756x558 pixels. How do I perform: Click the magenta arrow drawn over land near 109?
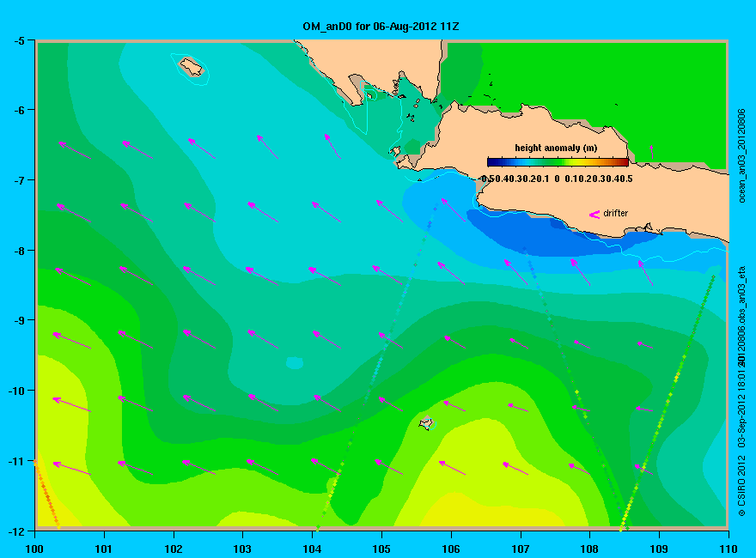coord(652,152)
